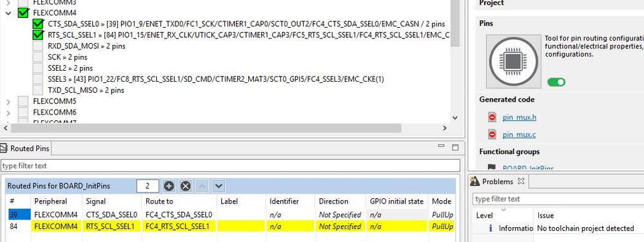Screen dimensions: 644x242
Task: Click the Issue column header in Problems
Action: point(546,216)
